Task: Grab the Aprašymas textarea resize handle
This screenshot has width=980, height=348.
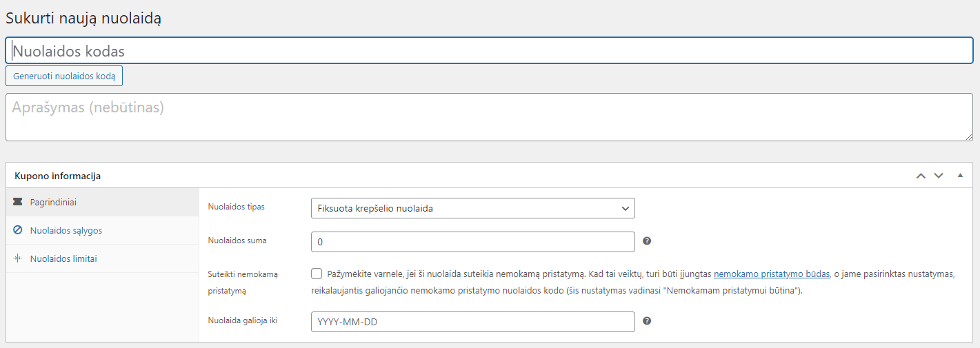Action: [969, 137]
